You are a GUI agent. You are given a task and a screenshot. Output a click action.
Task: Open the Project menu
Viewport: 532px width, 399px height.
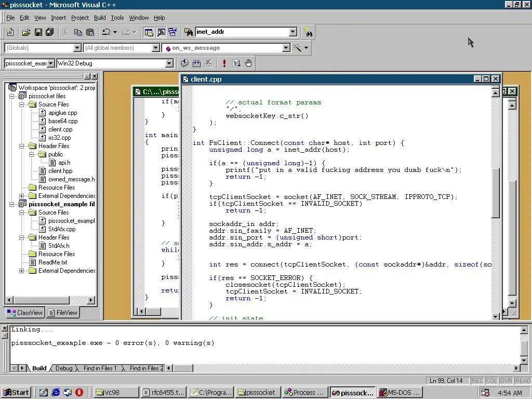tap(79, 18)
